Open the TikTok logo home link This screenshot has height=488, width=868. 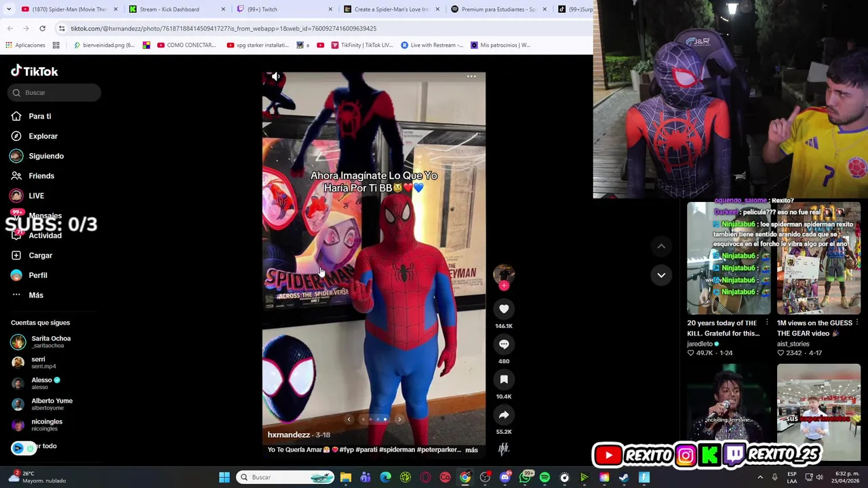(35, 71)
